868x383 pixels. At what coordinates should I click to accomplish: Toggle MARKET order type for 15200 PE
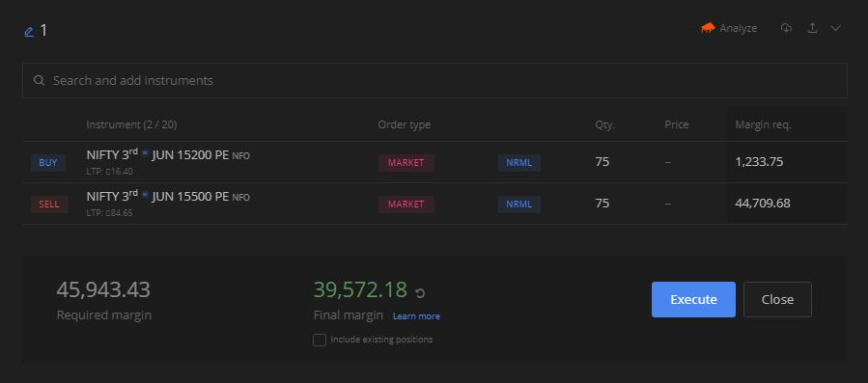click(406, 163)
